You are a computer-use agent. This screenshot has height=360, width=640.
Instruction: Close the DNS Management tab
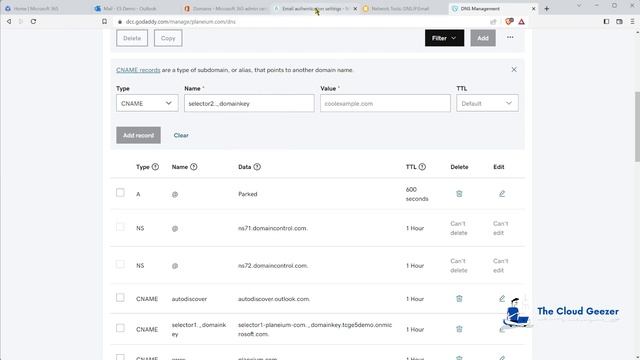click(533, 9)
